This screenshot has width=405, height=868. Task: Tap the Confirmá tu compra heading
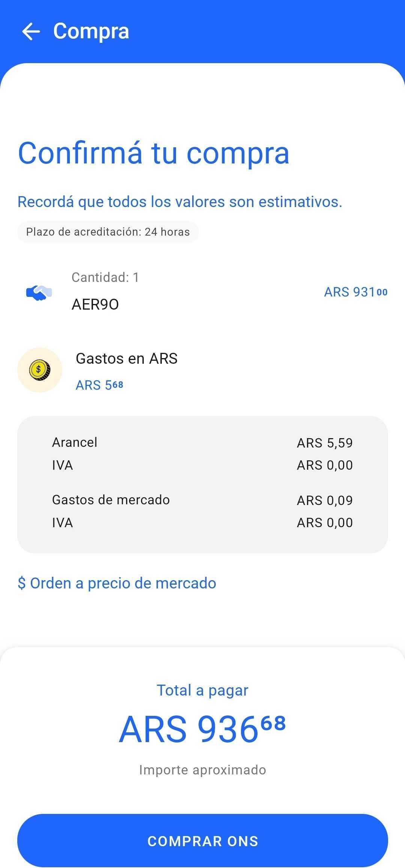click(x=154, y=153)
